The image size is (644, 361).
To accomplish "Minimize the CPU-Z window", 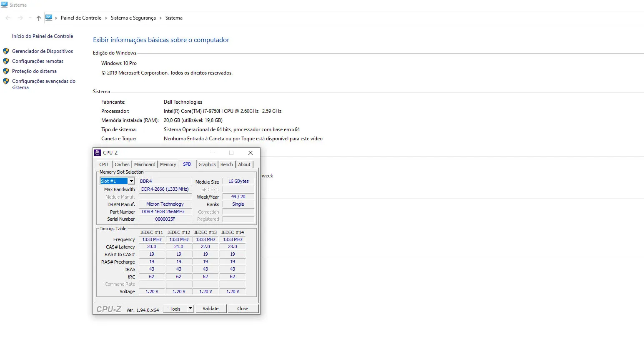I will click(213, 153).
